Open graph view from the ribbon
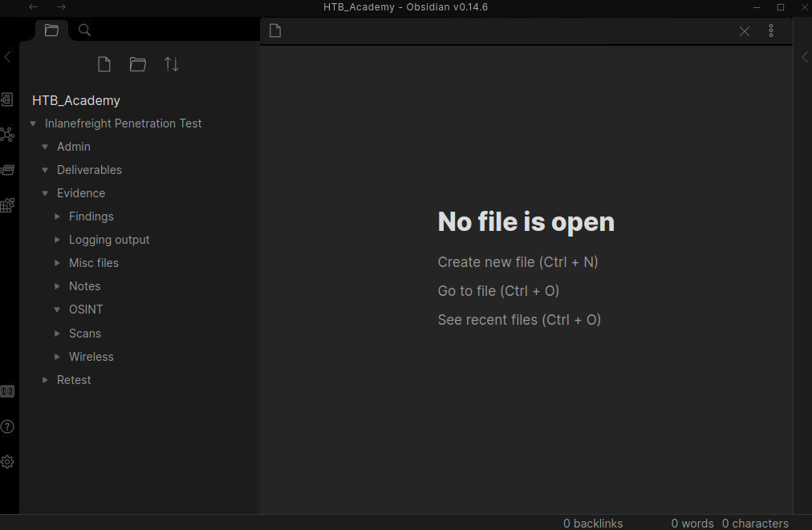 (x=7, y=135)
